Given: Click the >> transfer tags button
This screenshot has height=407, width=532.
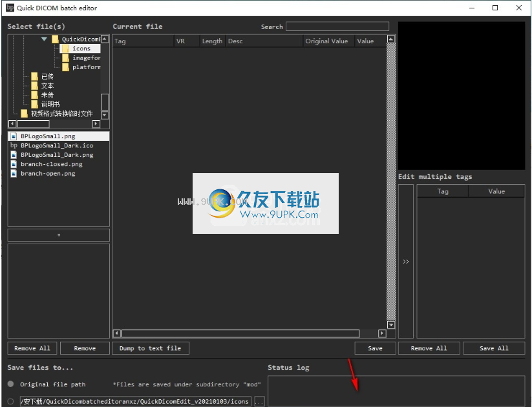Looking at the screenshot, I should click(406, 261).
